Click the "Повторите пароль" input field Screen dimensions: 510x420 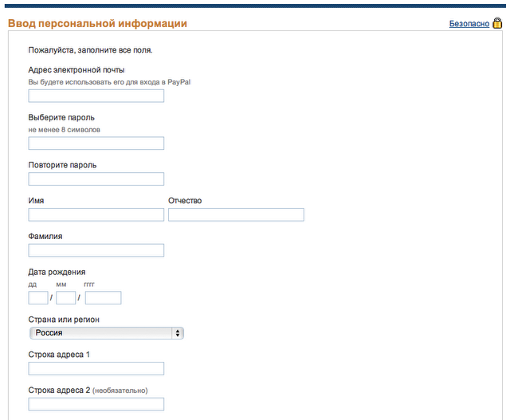pos(96,179)
